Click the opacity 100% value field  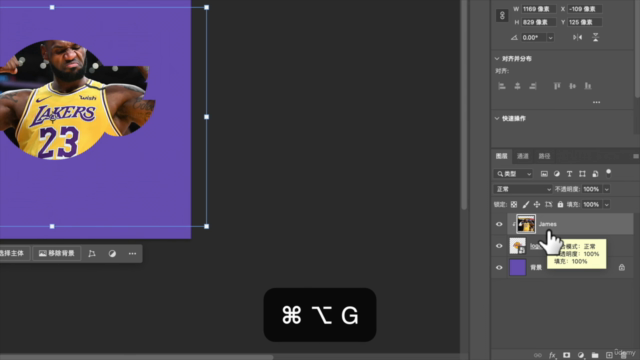coord(591,189)
